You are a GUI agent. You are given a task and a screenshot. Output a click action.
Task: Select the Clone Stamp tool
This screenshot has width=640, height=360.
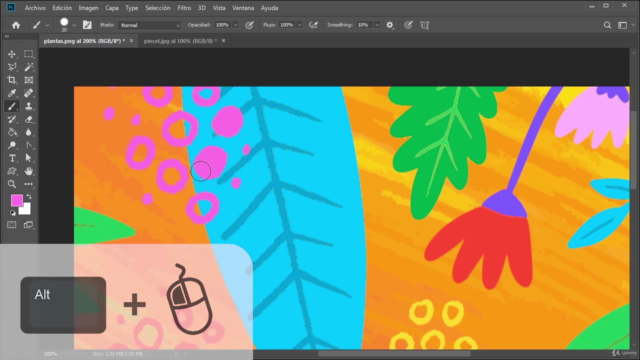coord(29,106)
